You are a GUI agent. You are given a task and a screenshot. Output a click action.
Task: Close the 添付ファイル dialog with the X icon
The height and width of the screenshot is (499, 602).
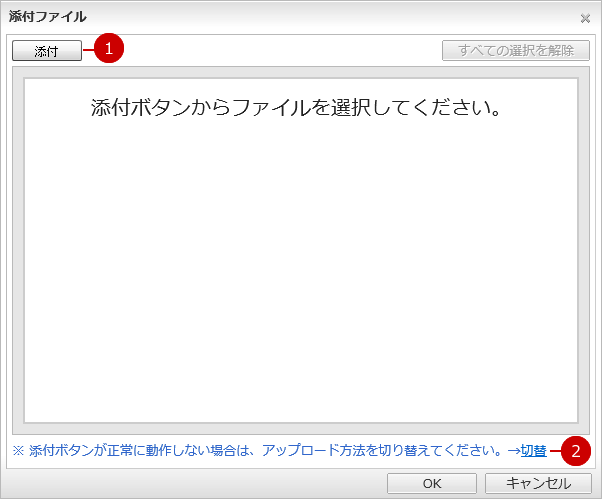click(585, 18)
